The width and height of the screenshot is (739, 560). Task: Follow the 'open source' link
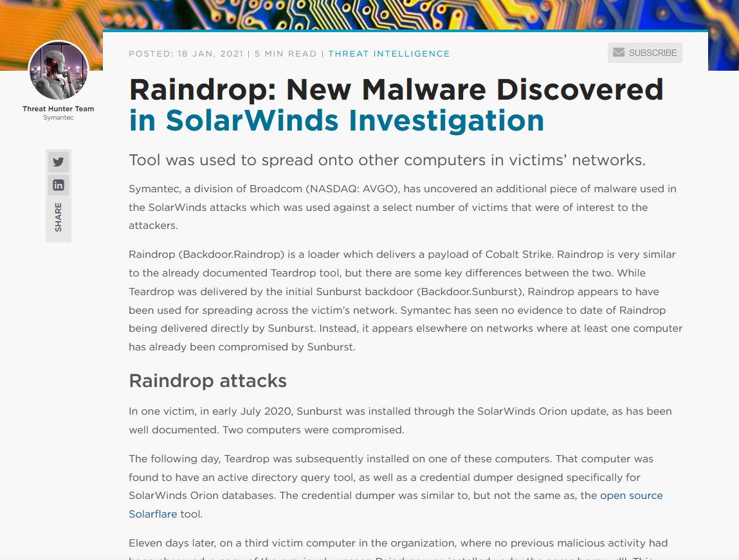[x=631, y=496]
